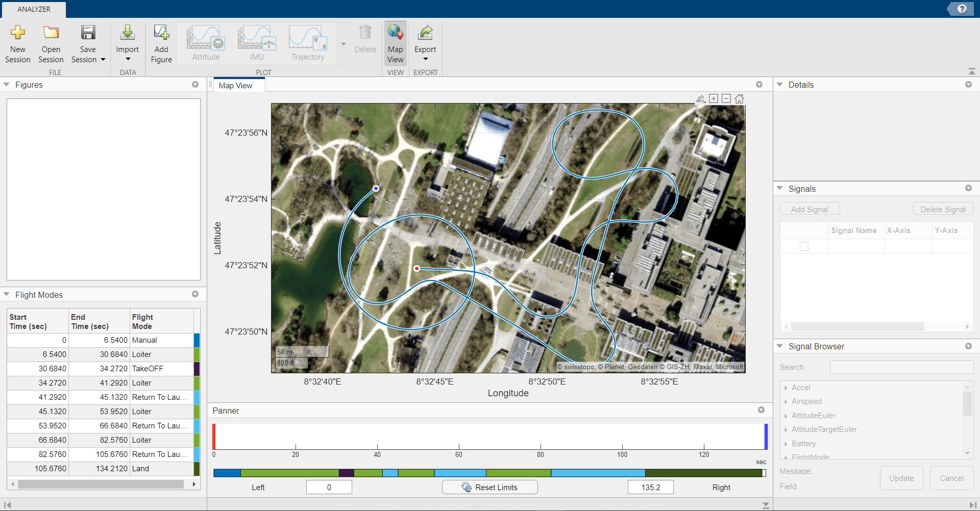Collapse the Signal Browser panel

780,346
